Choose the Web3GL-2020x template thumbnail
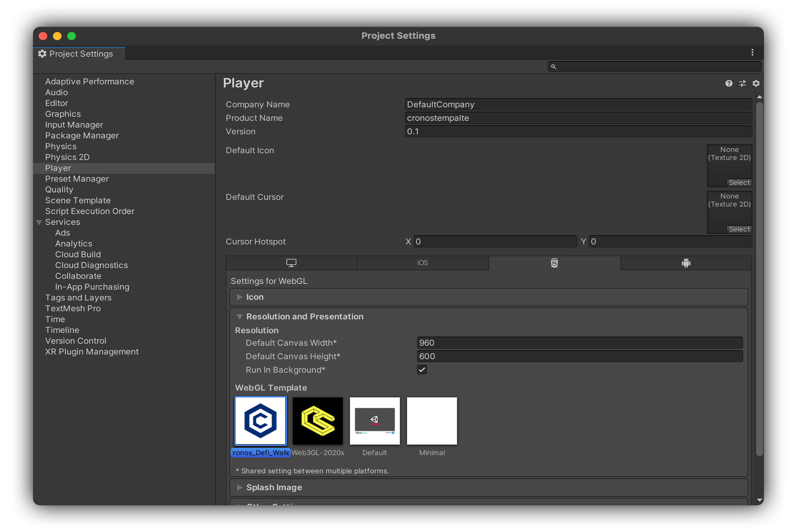 click(317, 421)
